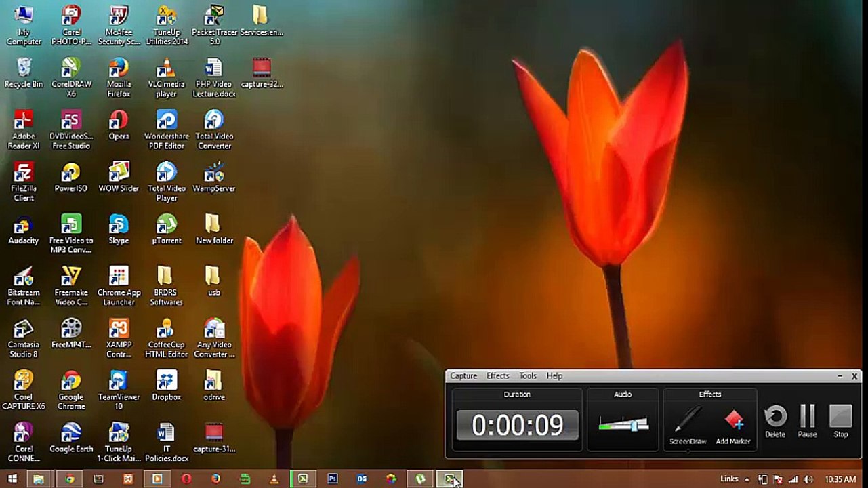Open the Effects menu in the recorder

coord(498,375)
